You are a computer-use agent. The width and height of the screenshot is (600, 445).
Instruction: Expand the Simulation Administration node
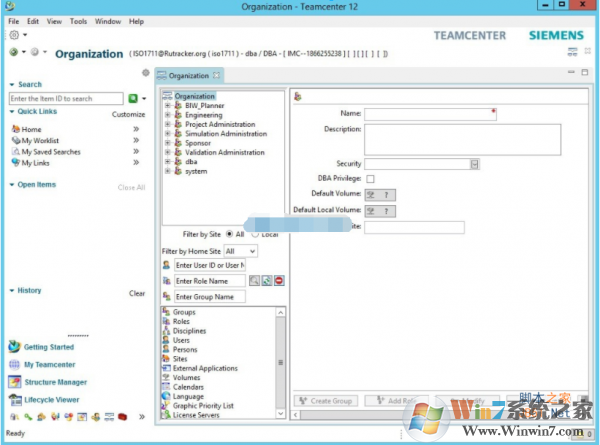tap(167, 133)
